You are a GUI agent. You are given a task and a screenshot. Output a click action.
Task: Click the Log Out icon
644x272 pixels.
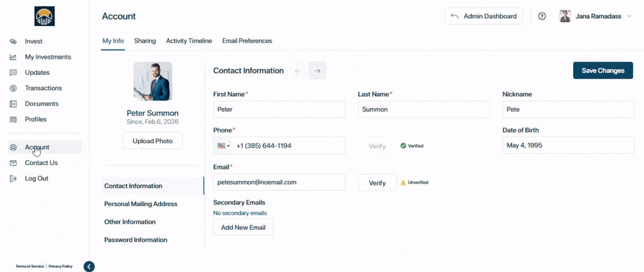coord(13,178)
